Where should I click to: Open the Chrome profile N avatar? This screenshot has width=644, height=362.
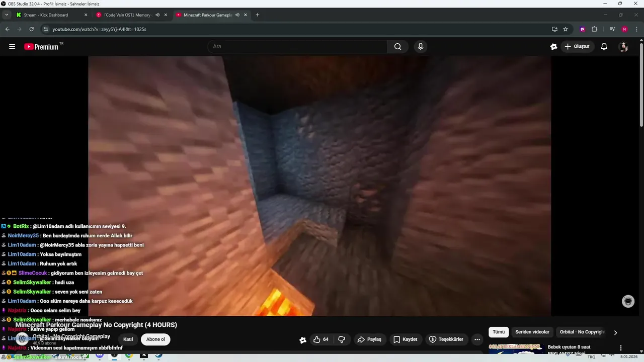pos(624,29)
